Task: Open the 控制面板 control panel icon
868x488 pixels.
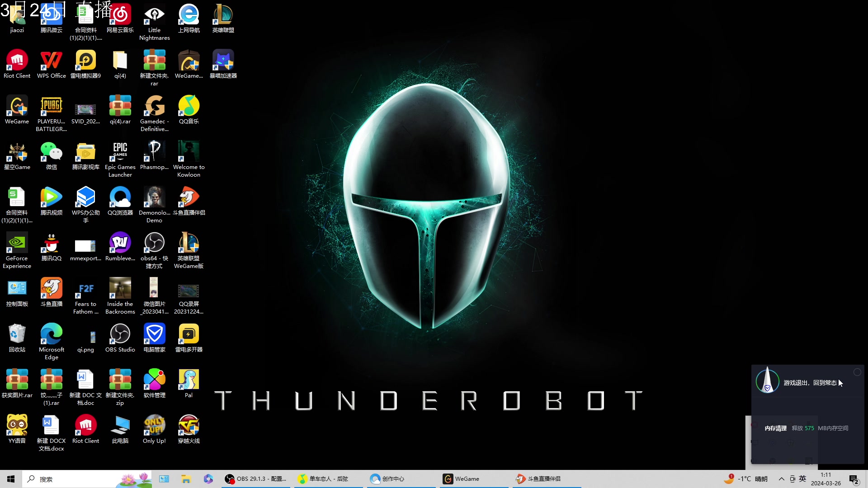Action: pos(17,293)
